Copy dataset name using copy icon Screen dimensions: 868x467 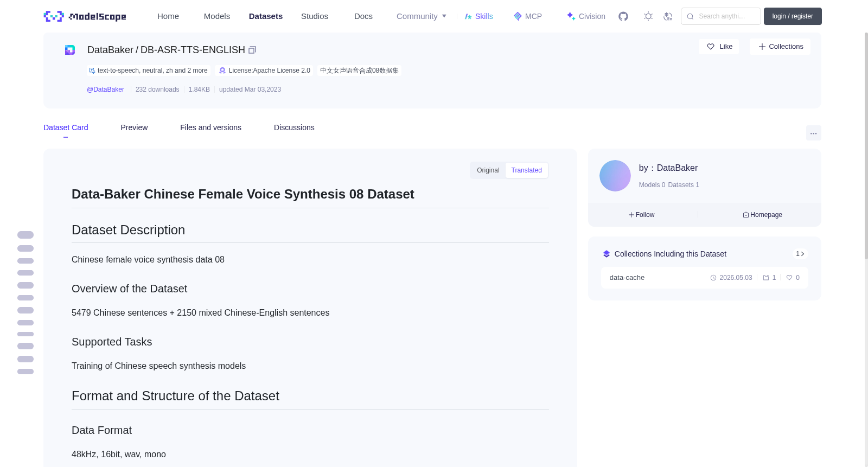click(252, 50)
